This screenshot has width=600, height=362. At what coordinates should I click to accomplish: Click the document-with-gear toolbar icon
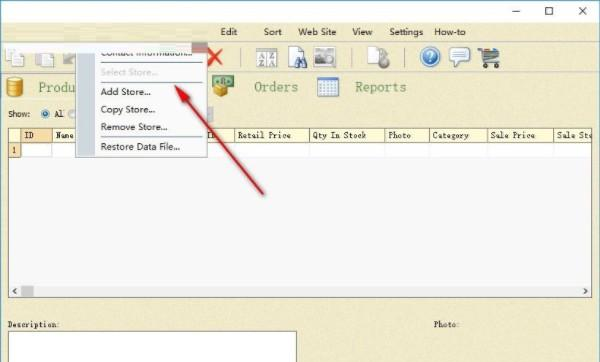click(378, 57)
